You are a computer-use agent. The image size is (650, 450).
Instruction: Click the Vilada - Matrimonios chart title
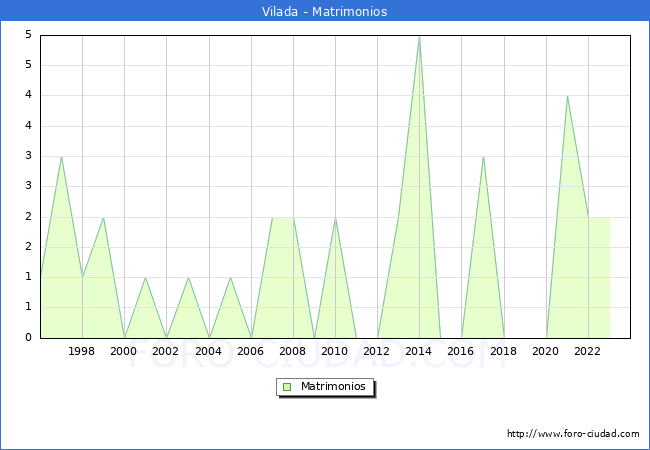pos(325,11)
